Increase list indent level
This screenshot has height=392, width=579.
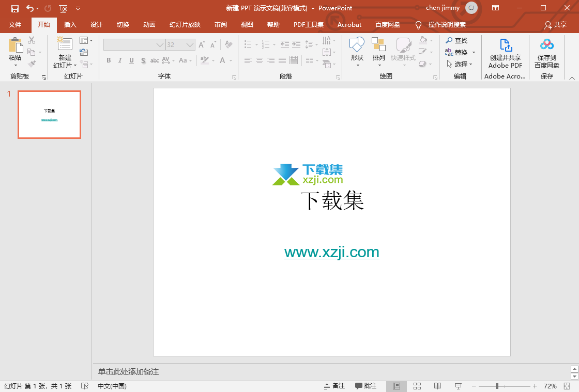pos(296,44)
